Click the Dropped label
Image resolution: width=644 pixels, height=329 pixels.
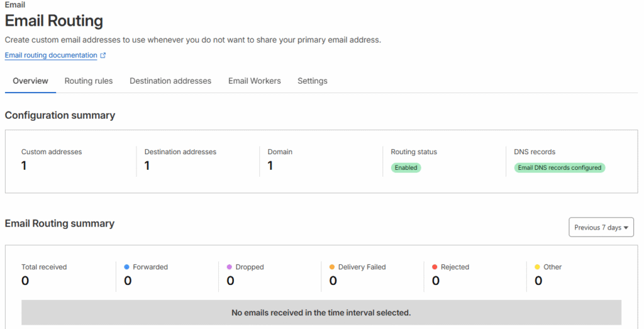[250, 267]
